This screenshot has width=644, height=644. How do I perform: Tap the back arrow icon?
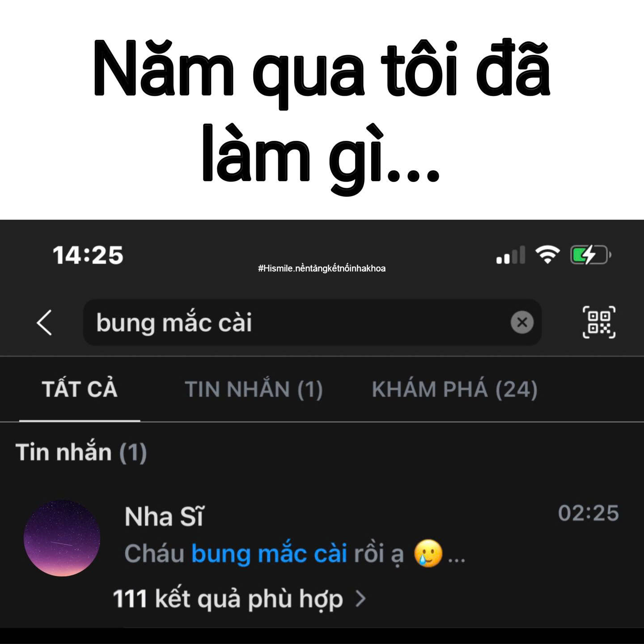click(x=44, y=322)
